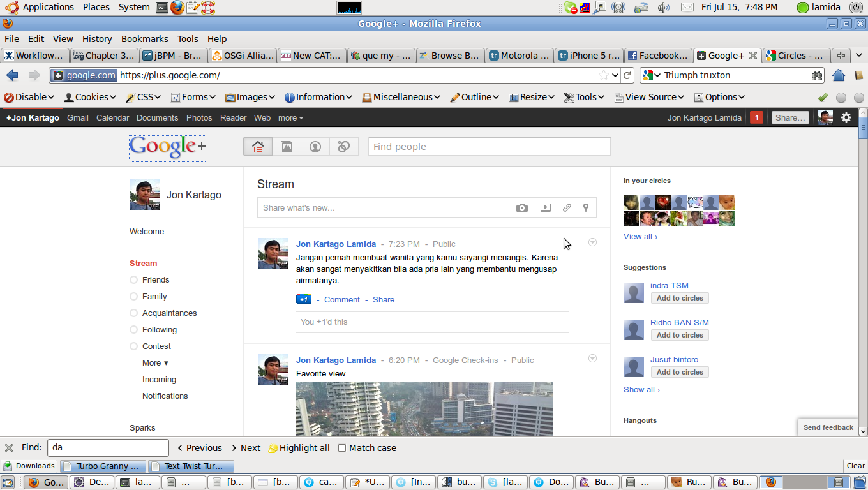Open the Google+ Circles icon

coord(344,147)
